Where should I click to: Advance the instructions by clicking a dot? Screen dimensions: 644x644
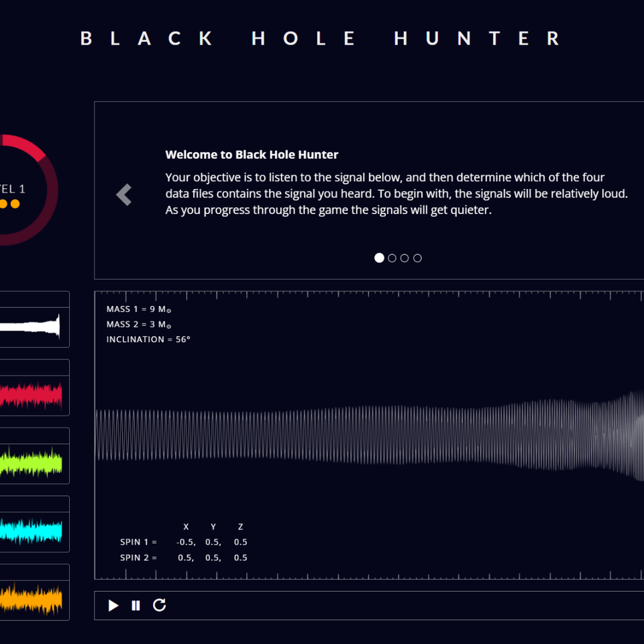[392, 258]
